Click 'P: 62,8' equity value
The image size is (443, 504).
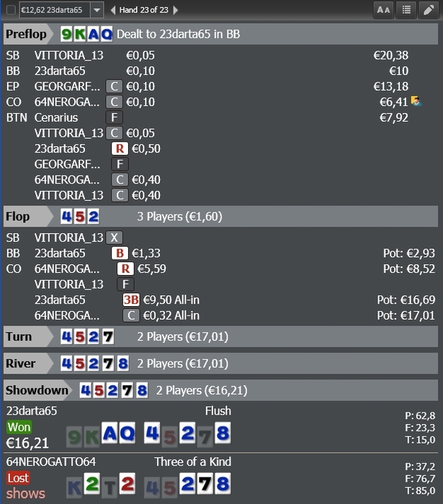click(420, 415)
